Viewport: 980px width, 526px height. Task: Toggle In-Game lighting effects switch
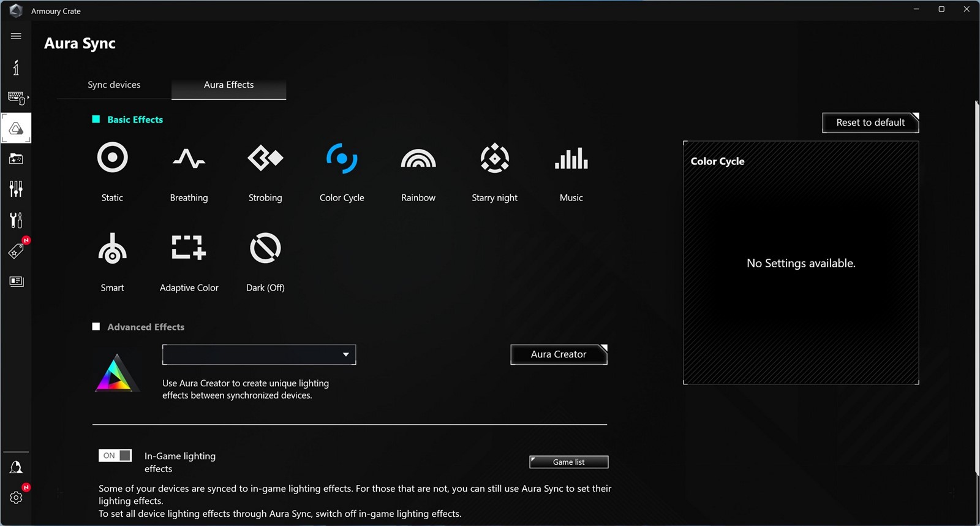115,455
